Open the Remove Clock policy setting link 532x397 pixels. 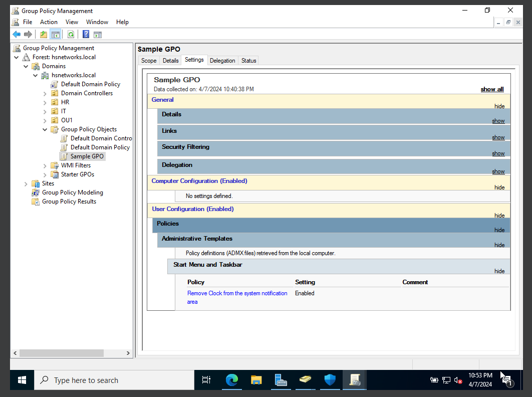237,293
